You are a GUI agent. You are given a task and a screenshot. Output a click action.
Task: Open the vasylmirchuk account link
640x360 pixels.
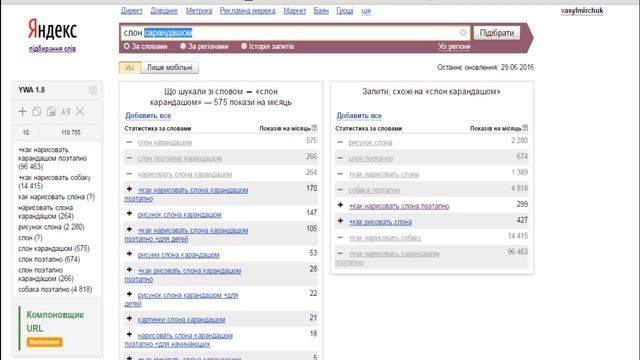click(582, 11)
